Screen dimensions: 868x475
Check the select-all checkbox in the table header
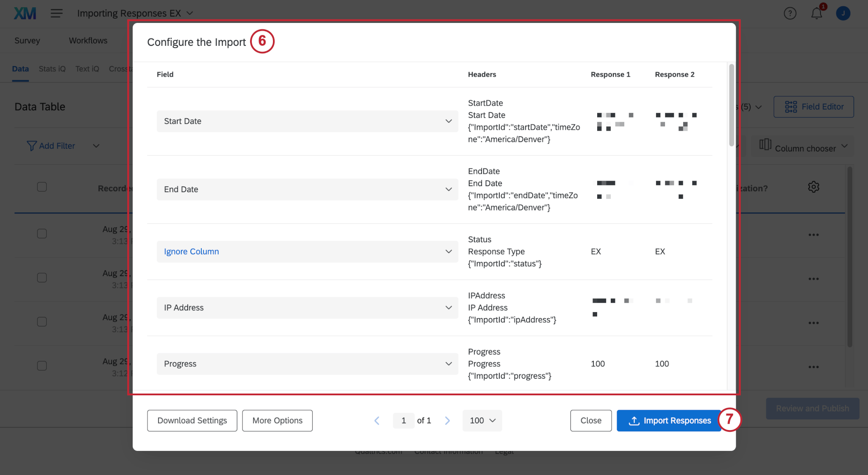click(x=41, y=187)
